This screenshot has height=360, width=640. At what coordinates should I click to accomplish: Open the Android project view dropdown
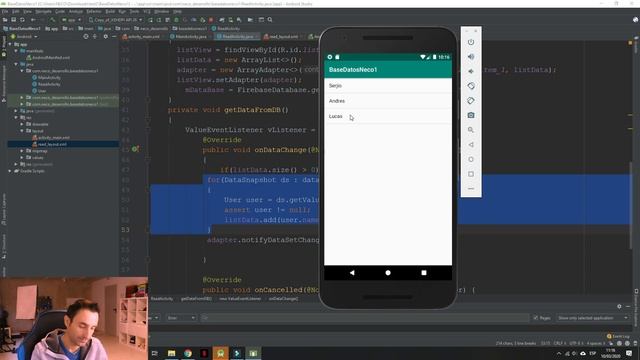coord(24,36)
